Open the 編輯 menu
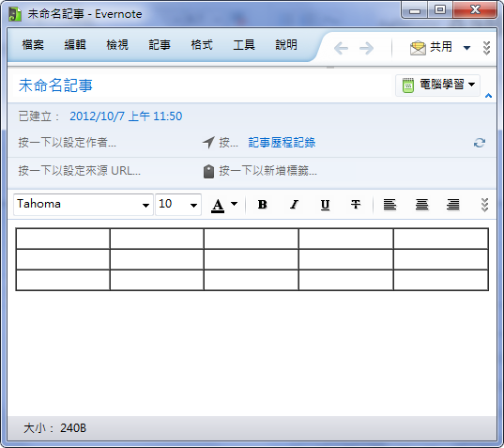The image size is (504, 448). 75,45
